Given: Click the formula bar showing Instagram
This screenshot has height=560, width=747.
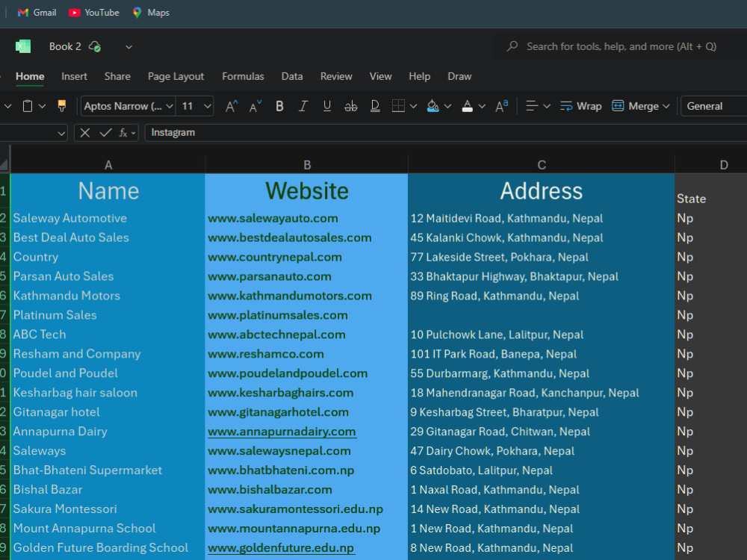Looking at the screenshot, I should coord(445,133).
